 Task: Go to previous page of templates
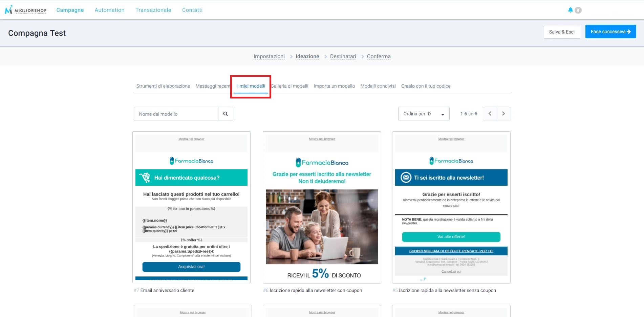click(490, 114)
